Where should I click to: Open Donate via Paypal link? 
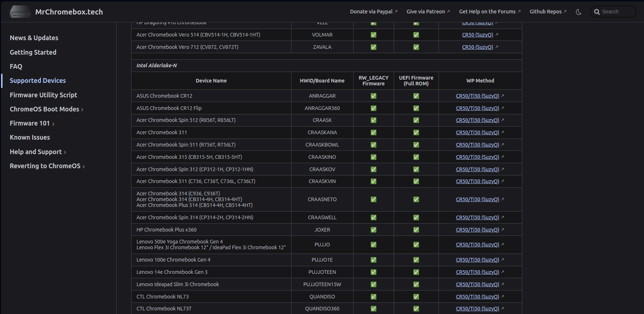(374, 12)
